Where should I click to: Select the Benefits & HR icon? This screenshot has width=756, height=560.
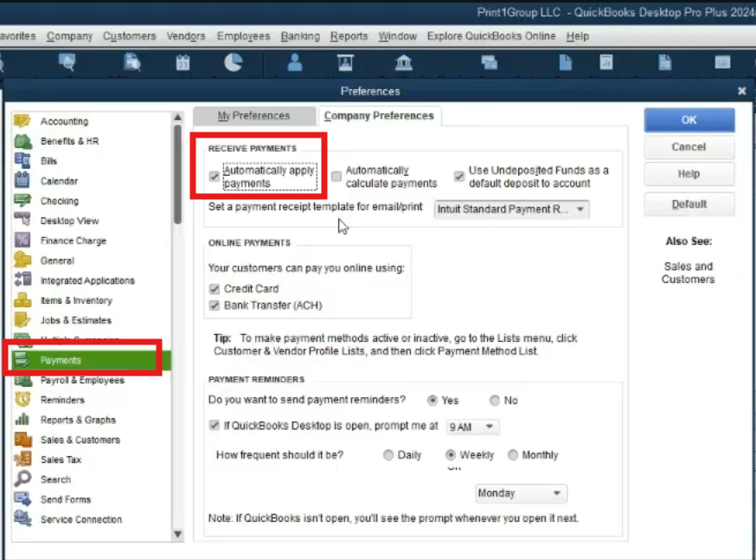tap(22, 141)
